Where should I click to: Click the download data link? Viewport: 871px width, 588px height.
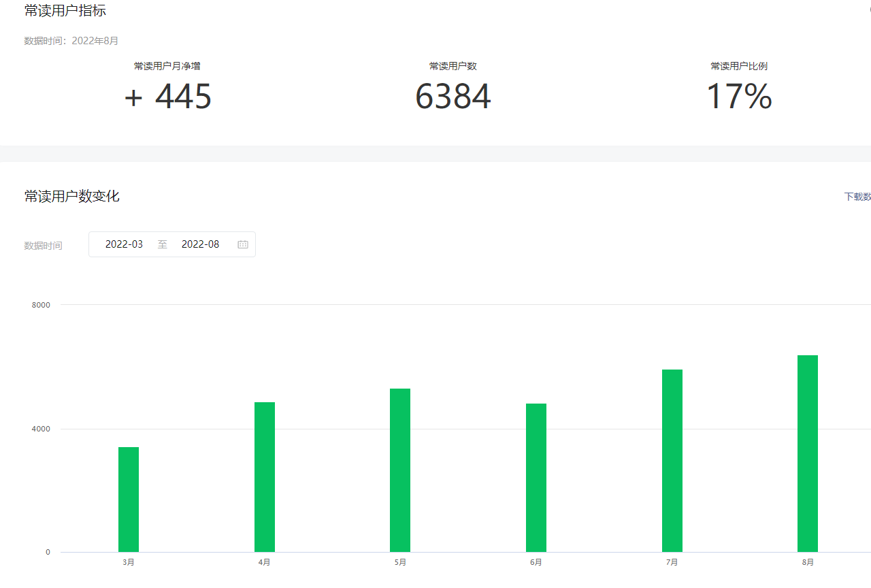857,197
